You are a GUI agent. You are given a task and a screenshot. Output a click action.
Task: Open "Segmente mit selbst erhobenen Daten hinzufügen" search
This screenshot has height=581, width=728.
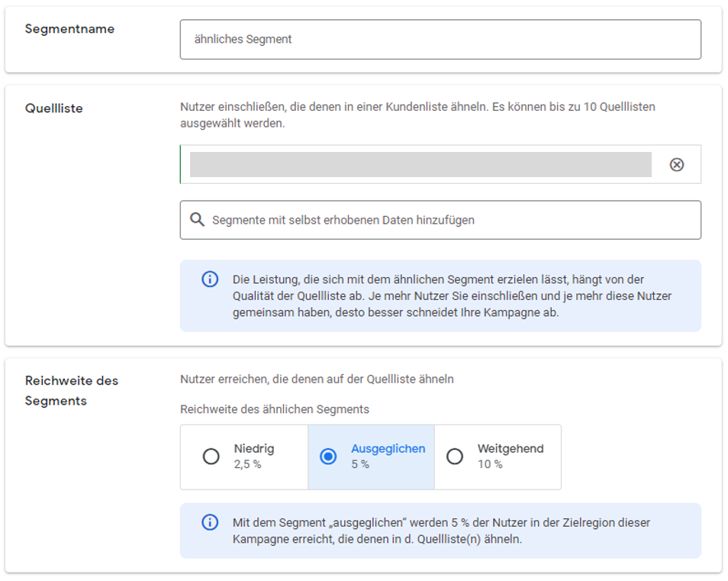coord(450,220)
